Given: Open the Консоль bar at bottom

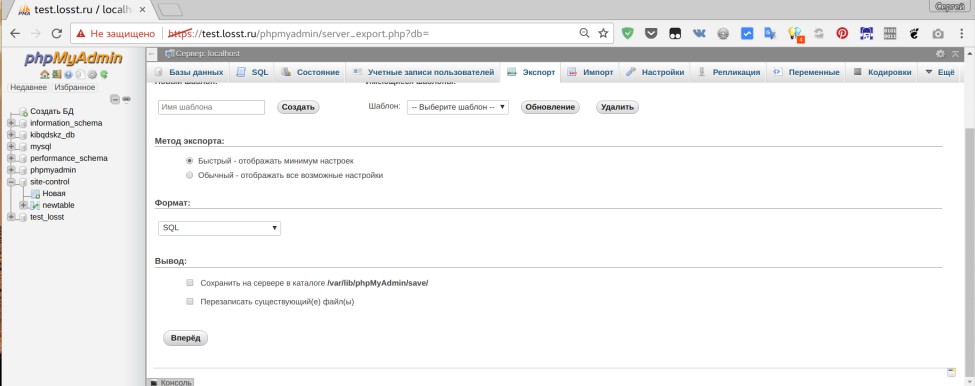Looking at the screenshot, I should coord(171,382).
